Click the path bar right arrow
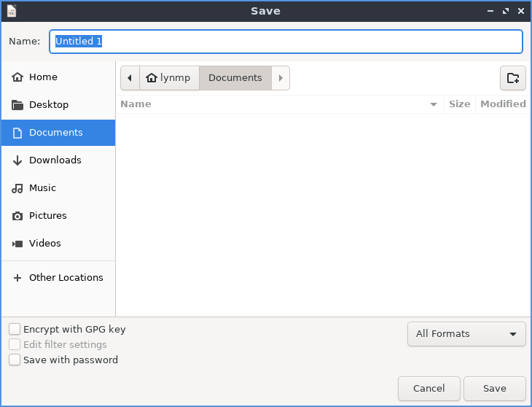The image size is (532, 407). click(281, 78)
